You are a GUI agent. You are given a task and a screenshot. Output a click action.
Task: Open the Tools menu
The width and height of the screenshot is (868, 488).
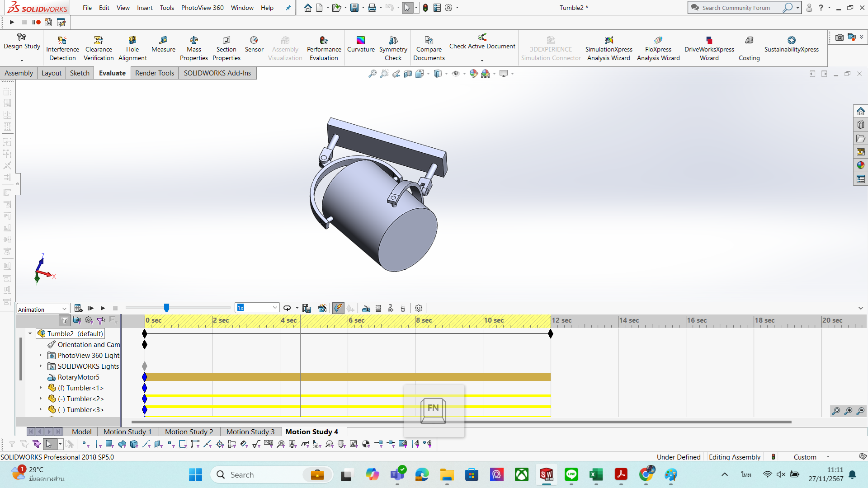167,8
